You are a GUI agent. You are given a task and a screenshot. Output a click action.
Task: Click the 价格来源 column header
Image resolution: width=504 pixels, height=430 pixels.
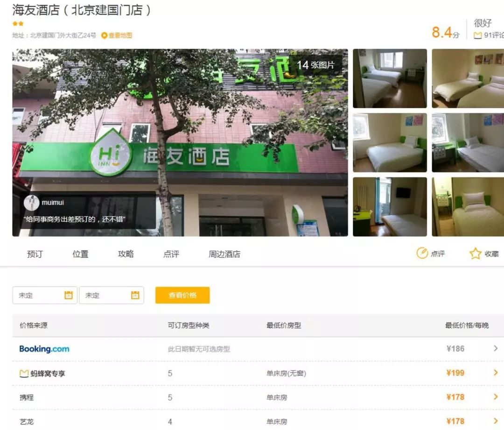pyautogui.click(x=34, y=325)
